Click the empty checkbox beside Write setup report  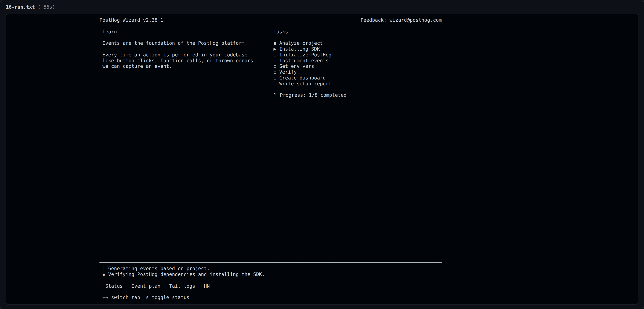pos(275,84)
